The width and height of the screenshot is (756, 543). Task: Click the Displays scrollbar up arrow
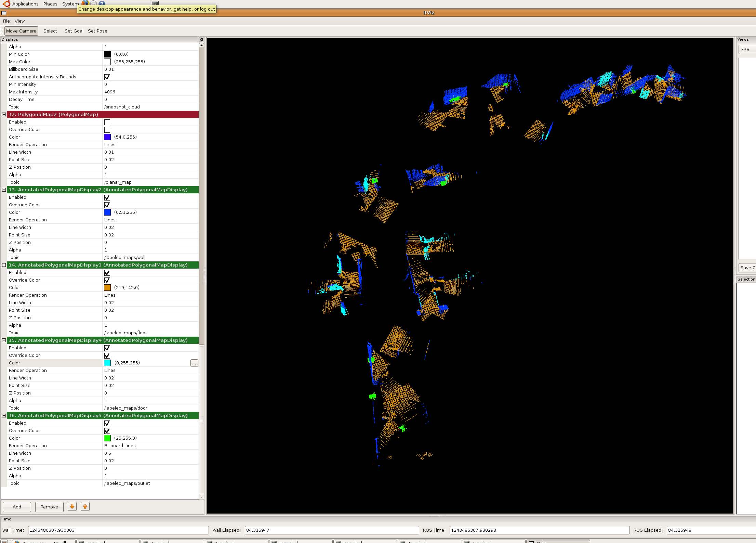201,45
